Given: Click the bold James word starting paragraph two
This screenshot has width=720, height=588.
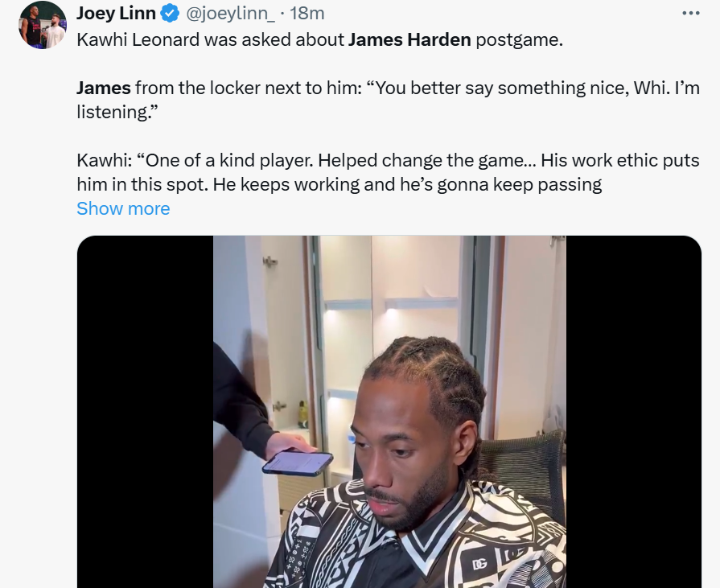Looking at the screenshot, I should tap(103, 87).
